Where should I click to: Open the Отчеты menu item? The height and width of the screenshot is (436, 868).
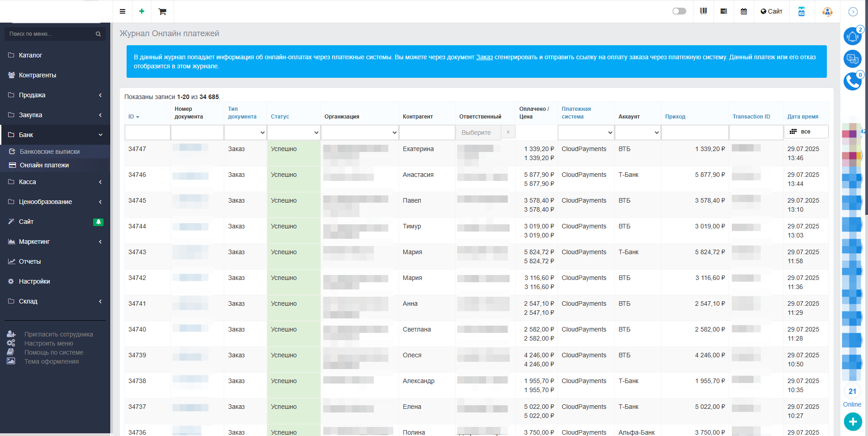(x=55, y=261)
